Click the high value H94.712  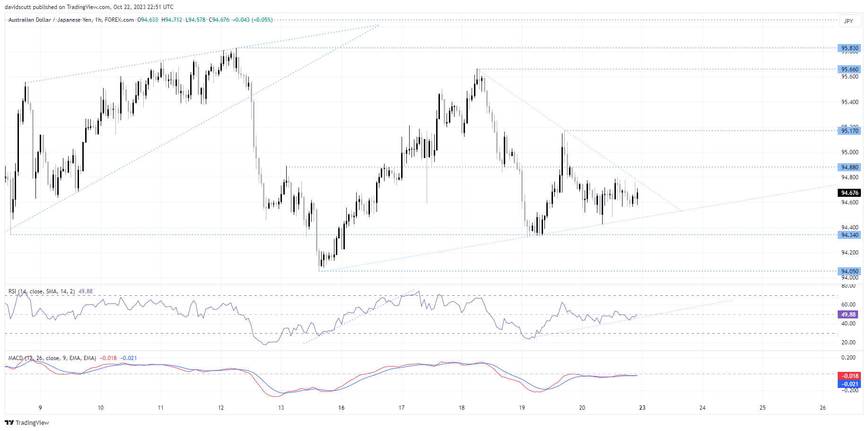[172, 20]
